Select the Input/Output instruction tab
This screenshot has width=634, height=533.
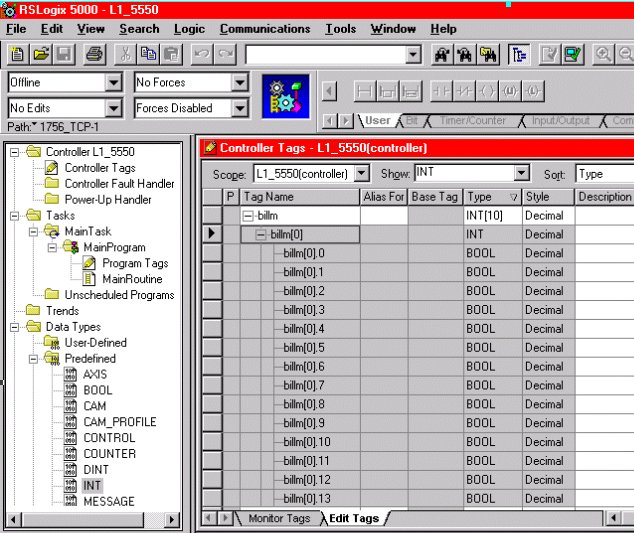click(x=560, y=121)
